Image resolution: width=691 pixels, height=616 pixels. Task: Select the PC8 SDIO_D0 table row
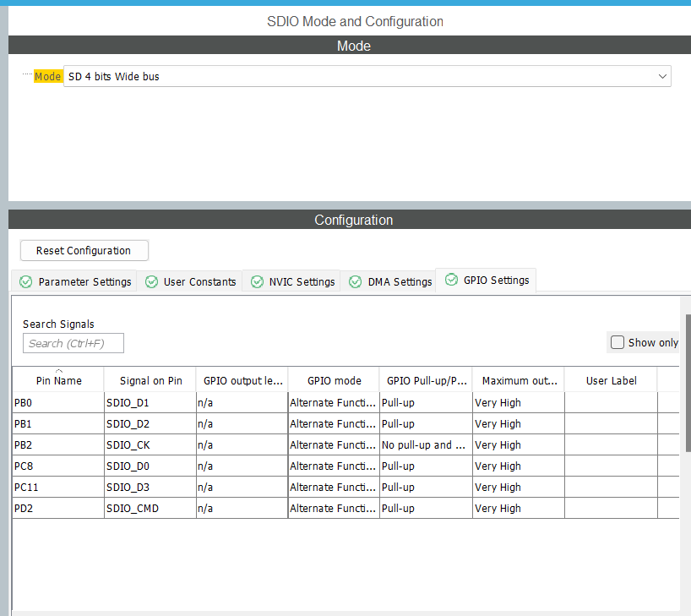[x=150, y=466]
